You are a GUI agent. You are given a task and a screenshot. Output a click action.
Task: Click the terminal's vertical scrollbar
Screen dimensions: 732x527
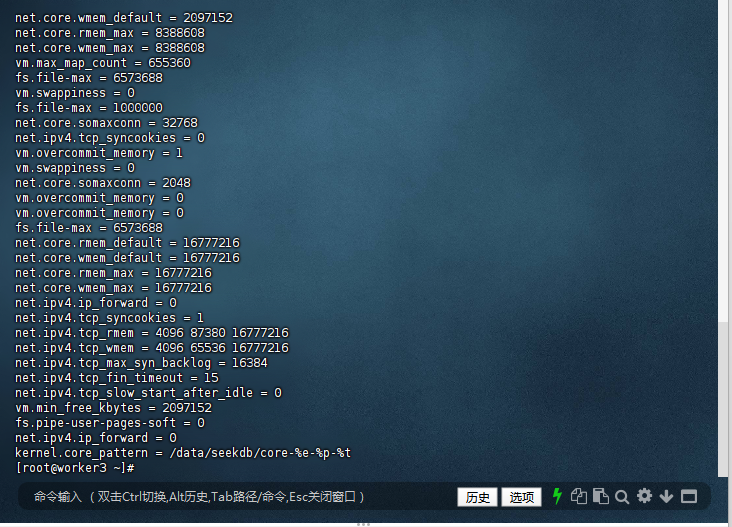click(x=724, y=200)
